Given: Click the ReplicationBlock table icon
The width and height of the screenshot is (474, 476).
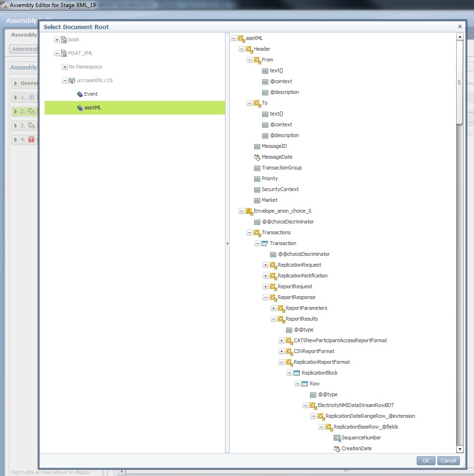Looking at the screenshot, I should click(x=296, y=373).
